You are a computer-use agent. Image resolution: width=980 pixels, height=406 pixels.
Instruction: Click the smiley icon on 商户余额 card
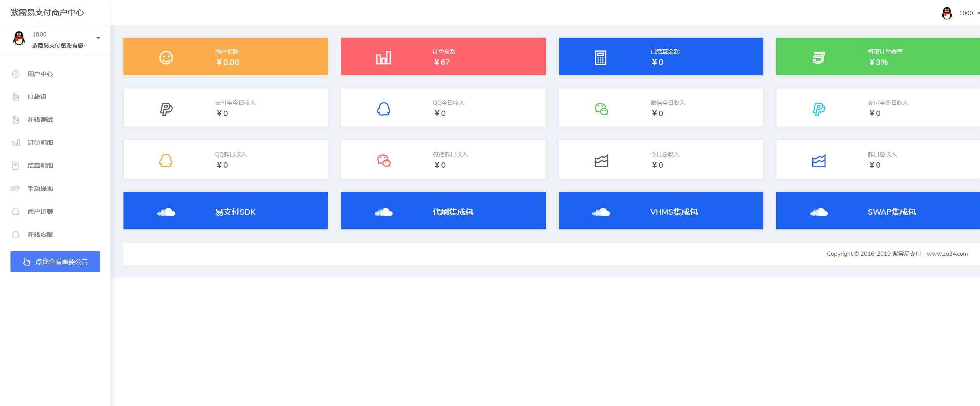[166, 57]
